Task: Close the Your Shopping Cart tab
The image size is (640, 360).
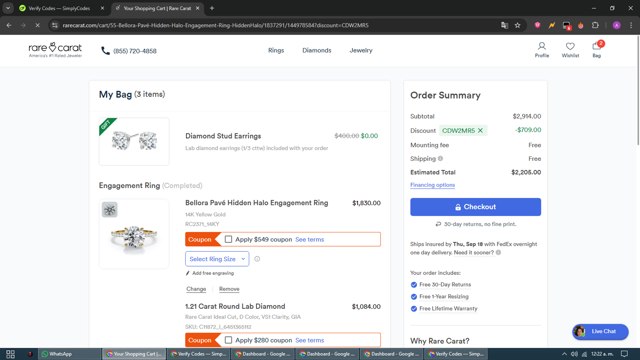Action: pos(198,8)
